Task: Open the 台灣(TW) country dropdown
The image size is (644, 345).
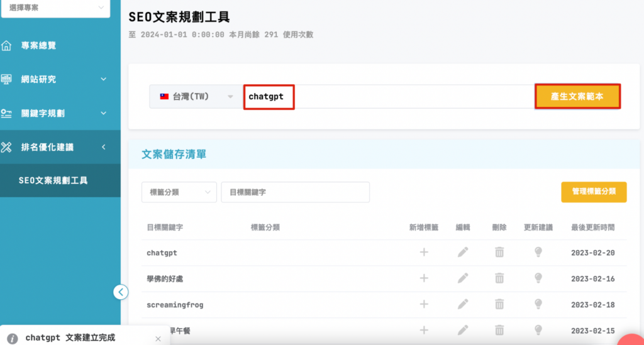Action: point(196,97)
